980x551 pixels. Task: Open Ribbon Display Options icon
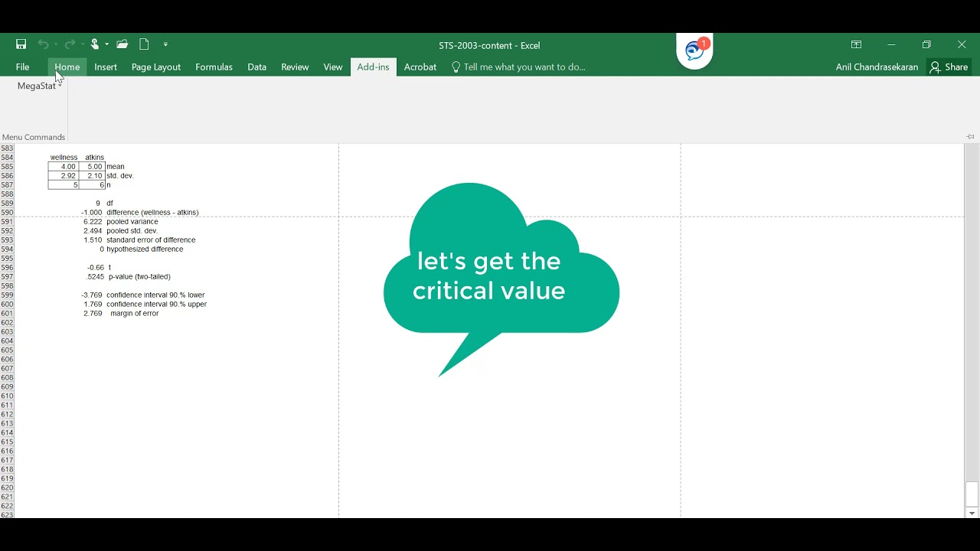point(856,44)
